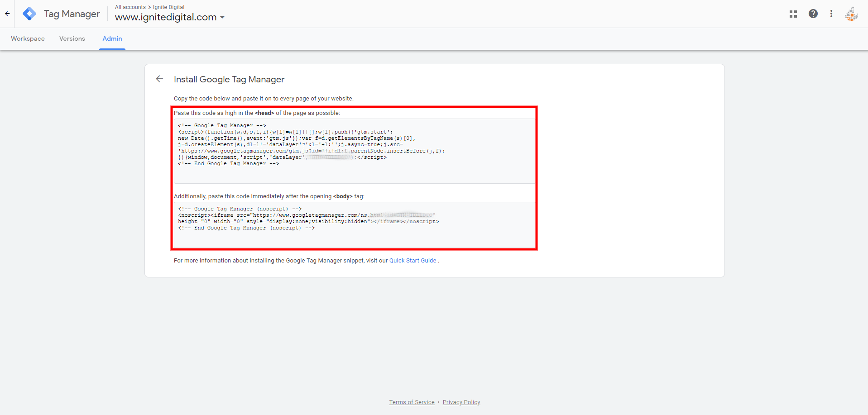Open the Help question mark icon
The height and width of the screenshot is (415, 868).
pos(813,14)
